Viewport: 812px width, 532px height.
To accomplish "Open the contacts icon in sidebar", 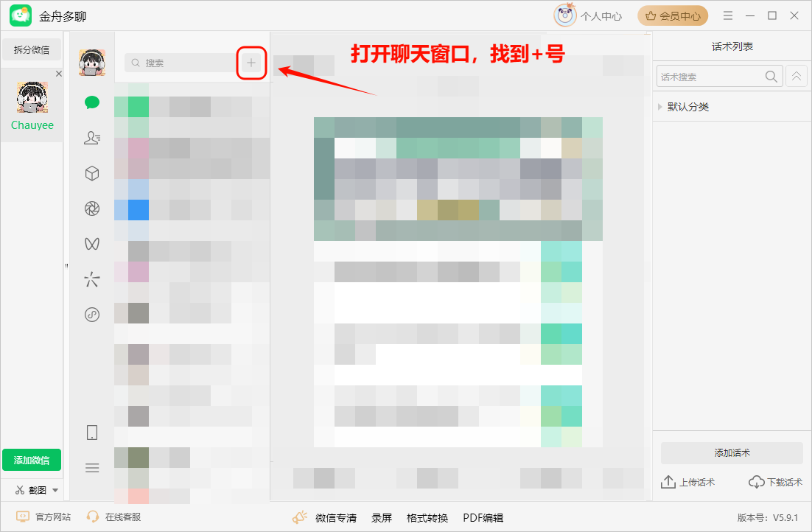I will pos(92,138).
